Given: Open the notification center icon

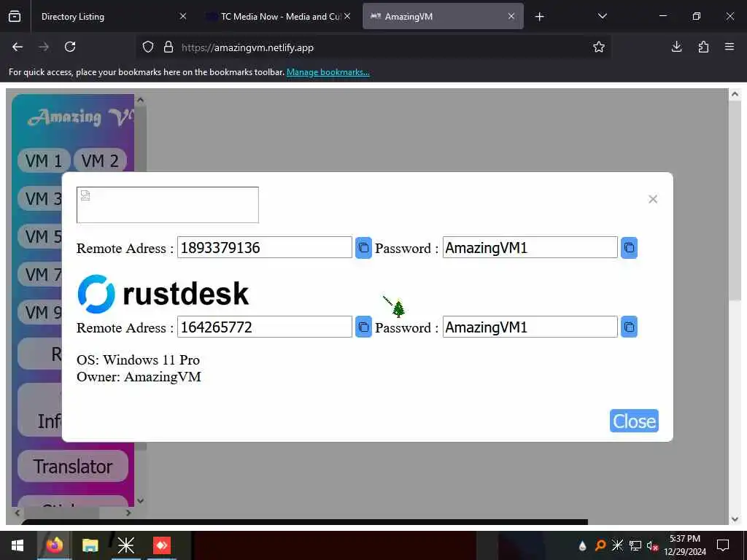Looking at the screenshot, I should (723, 545).
